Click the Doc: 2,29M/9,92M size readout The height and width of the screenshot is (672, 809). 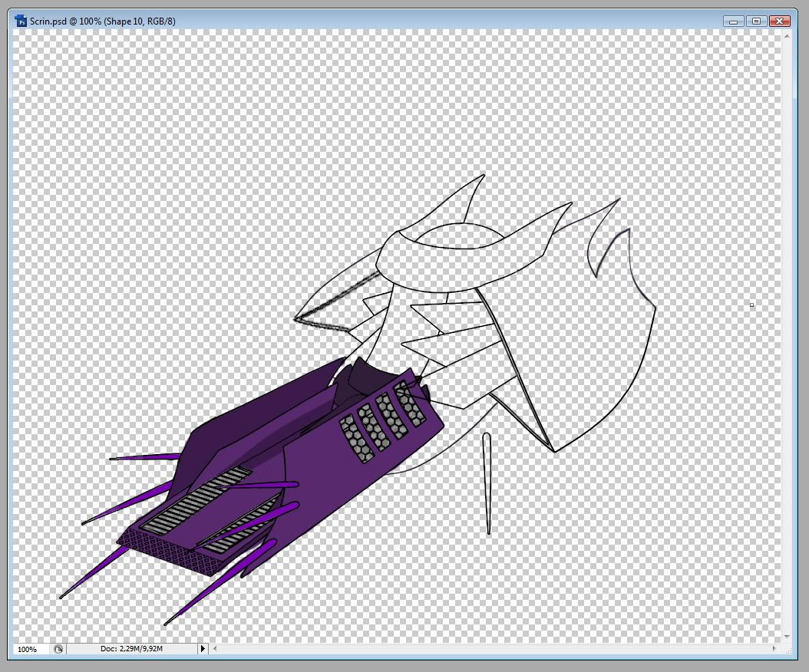pos(131,649)
